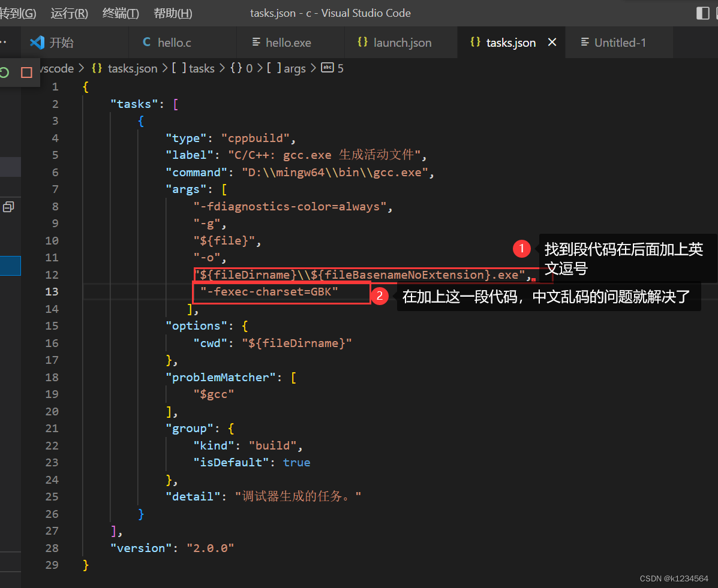Click the "-g" argument on line 9
Image resolution: width=718 pixels, height=588 pixels.
click(x=207, y=224)
